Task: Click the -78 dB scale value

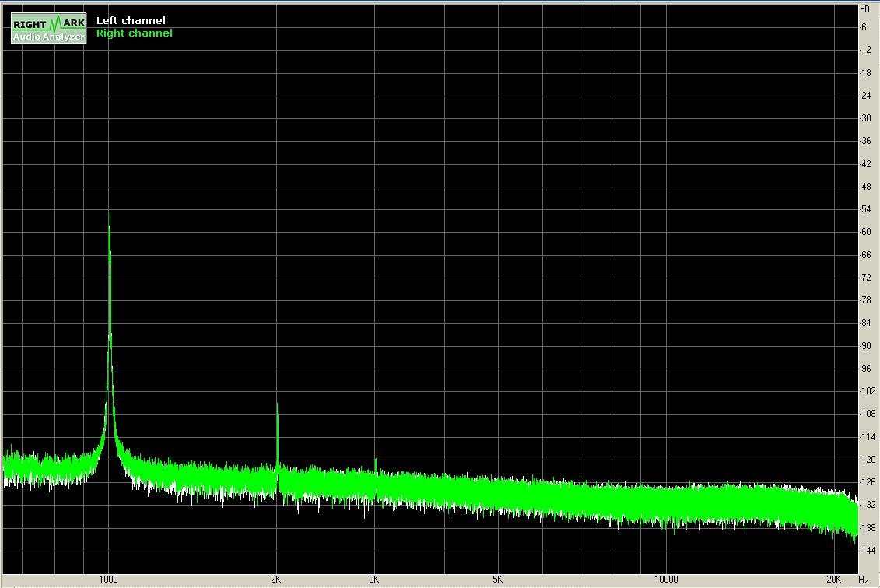Action: tap(865, 300)
